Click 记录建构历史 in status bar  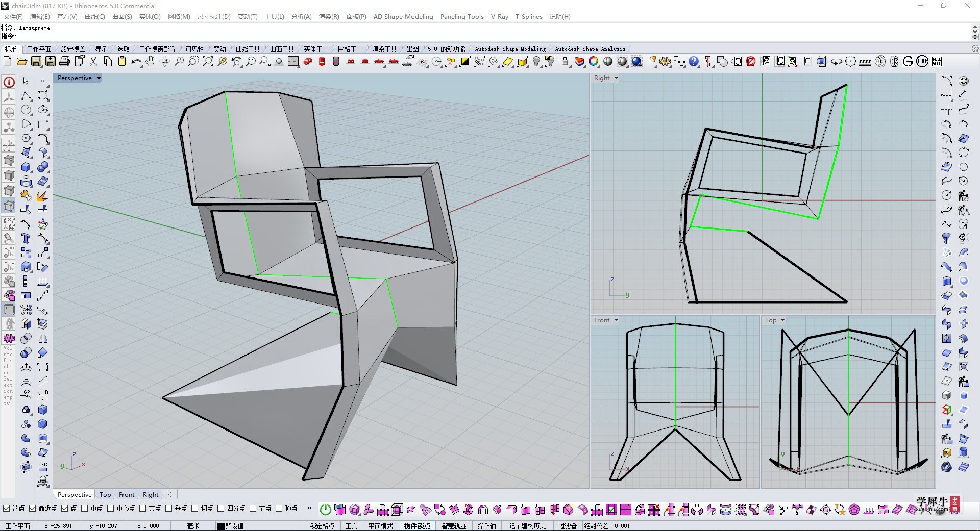527,526
